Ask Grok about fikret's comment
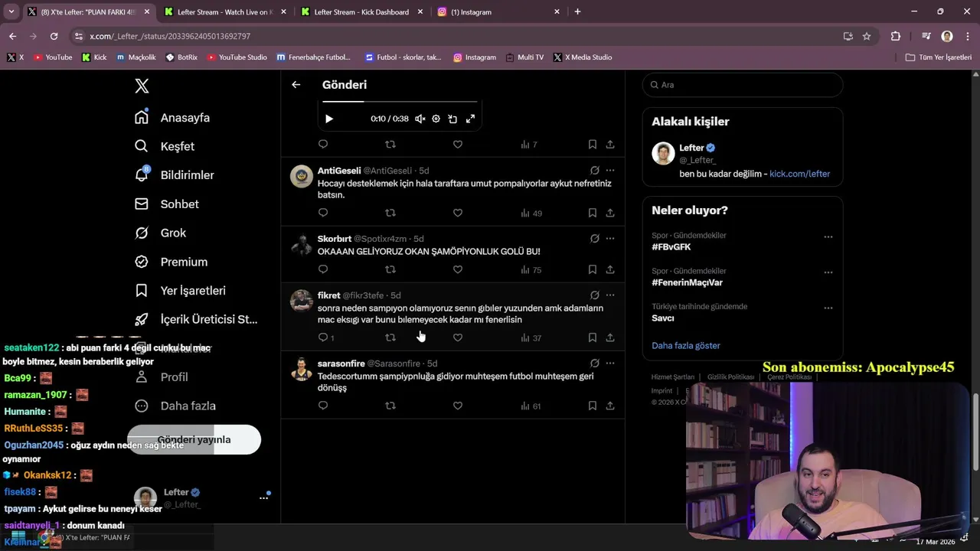980x551 pixels. tap(594, 295)
